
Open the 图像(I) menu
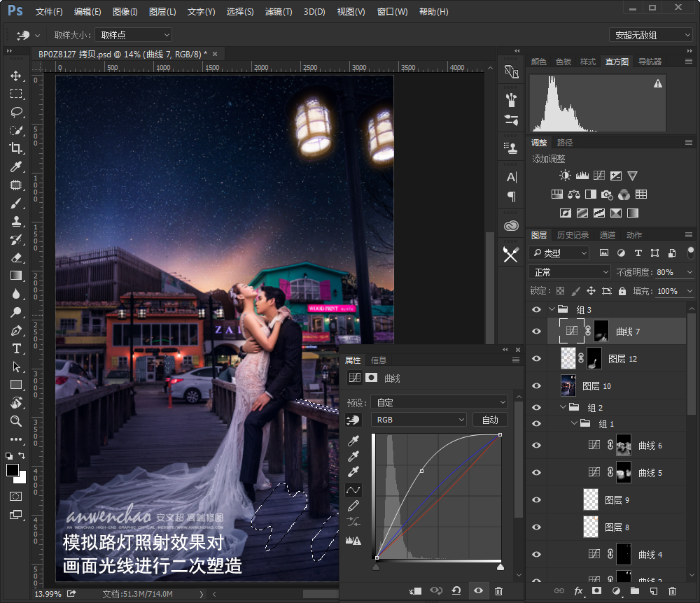pos(125,12)
